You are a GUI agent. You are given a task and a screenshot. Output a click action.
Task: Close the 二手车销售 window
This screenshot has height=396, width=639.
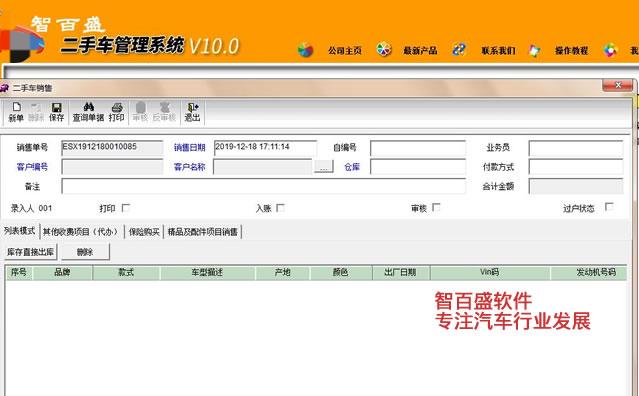click(x=617, y=86)
